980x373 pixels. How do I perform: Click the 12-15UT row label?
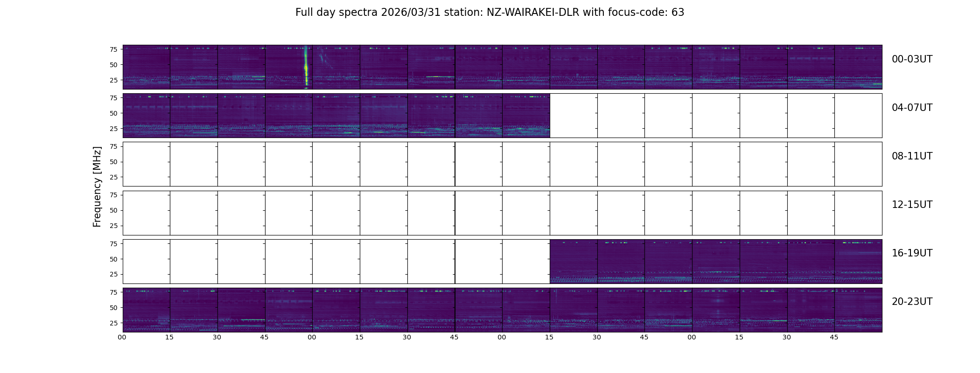tap(912, 205)
